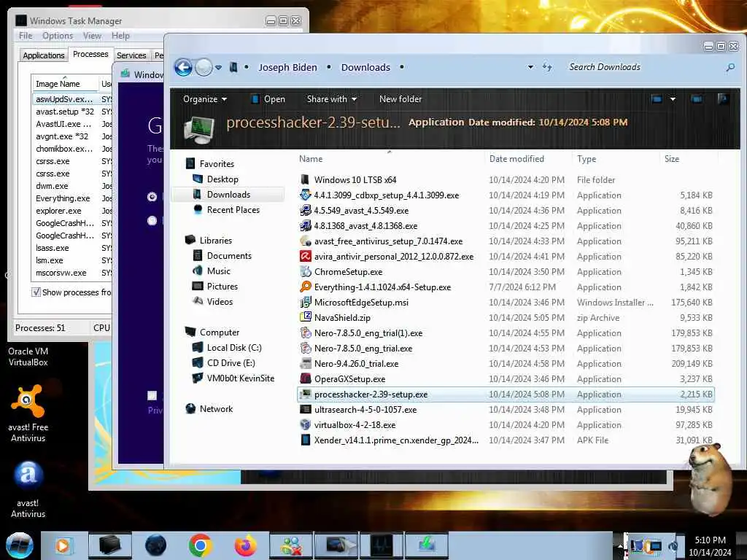Select the cdbxp_setup_4.4.1.3099.exe file icon

point(305,195)
